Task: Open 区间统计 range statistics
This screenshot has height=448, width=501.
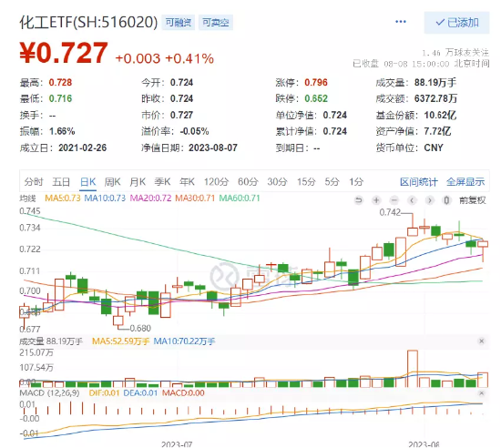Action: click(419, 182)
